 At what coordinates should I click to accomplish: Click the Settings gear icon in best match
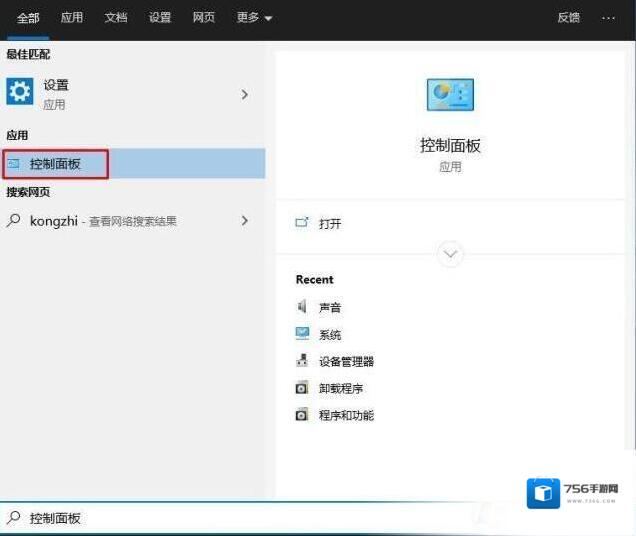point(20,93)
